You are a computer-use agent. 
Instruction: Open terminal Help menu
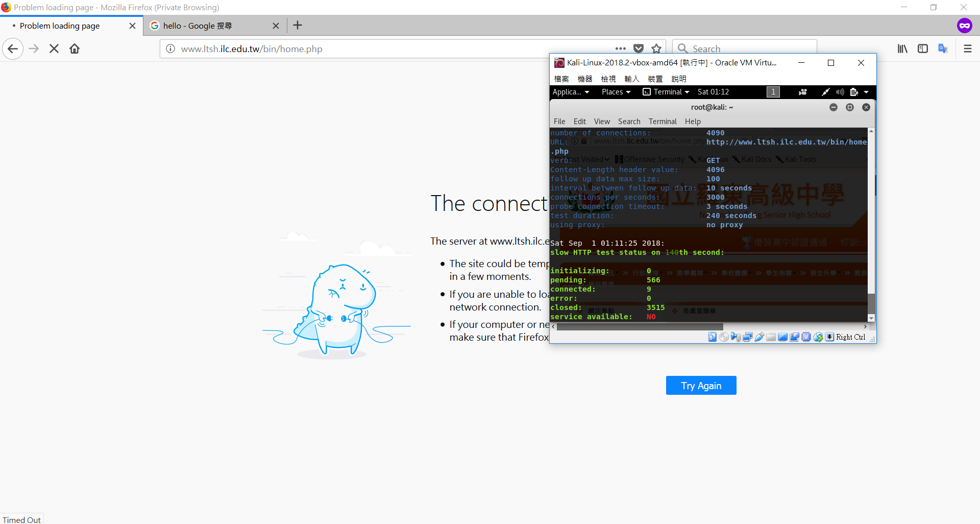pyautogui.click(x=693, y=122)
